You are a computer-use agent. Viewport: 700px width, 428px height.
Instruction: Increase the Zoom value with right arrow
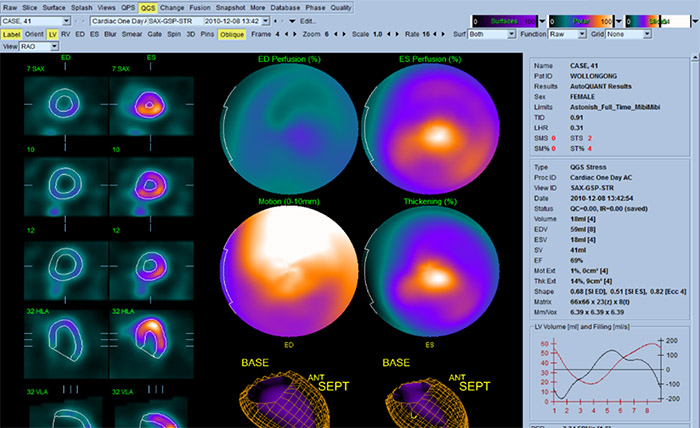(345, 33)
